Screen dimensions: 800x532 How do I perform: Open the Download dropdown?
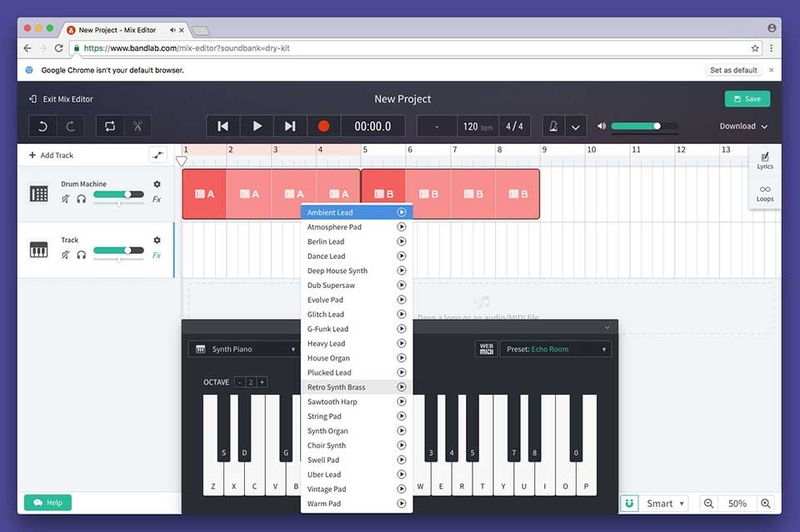pos(743,126)
